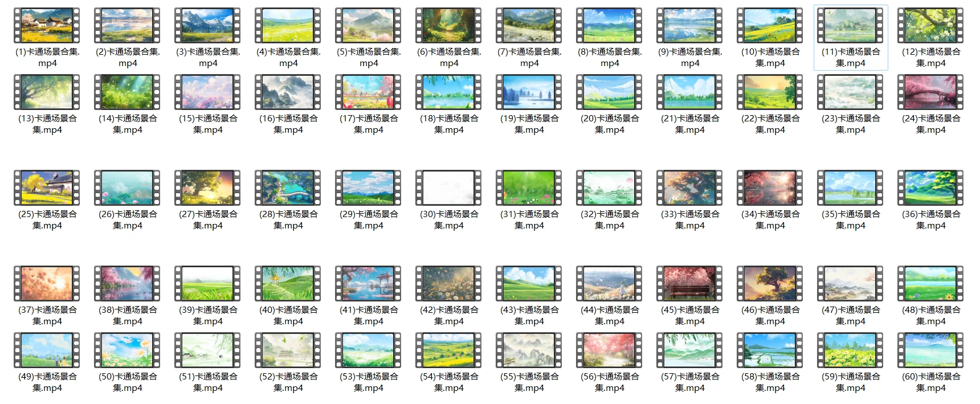Select pink bridge video (24)卡通场景合集.mp4
This screenshot has width=980, height=404.
(931, 92)
